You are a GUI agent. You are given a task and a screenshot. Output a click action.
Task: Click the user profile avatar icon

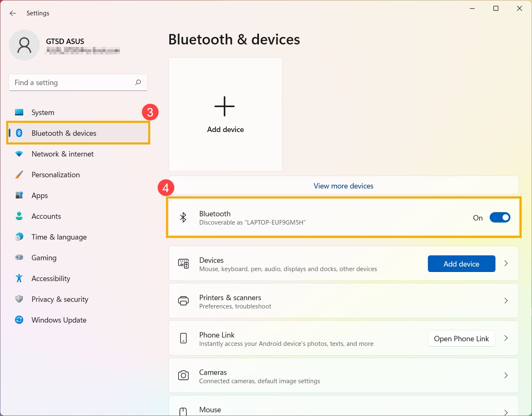click(x=24, y=45)
